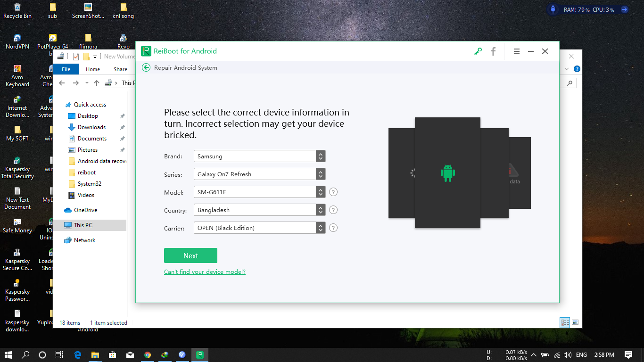This screenshot has height=362, width=644.
Task: Open the Carrier dropdown showing OPEN (Black Edition)
Action: [259, 228]
